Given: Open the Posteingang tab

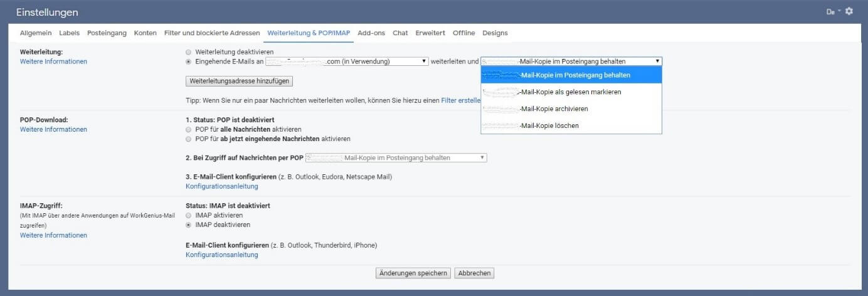Looking at the screenshot, I should pyautogui.click(x=107, y=33).
